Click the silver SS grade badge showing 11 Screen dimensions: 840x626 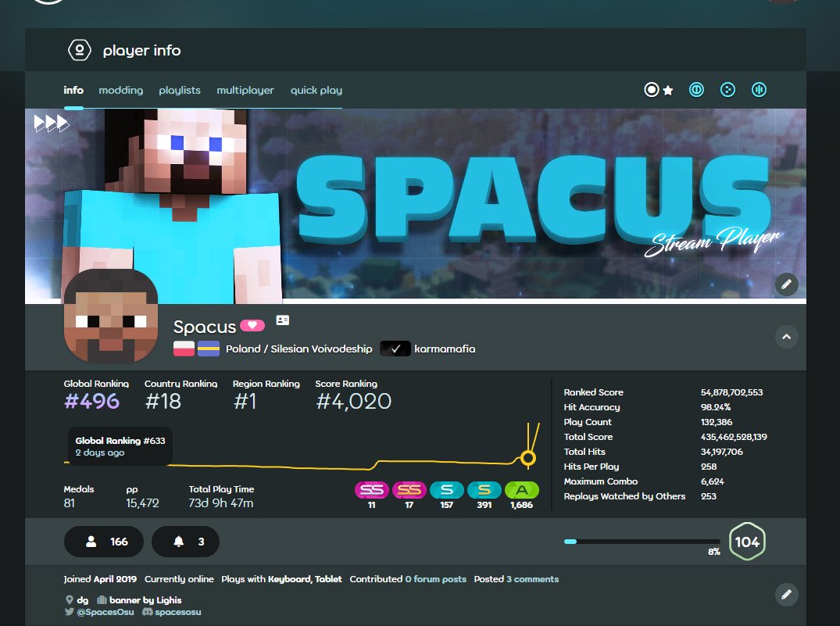point(372,490)
